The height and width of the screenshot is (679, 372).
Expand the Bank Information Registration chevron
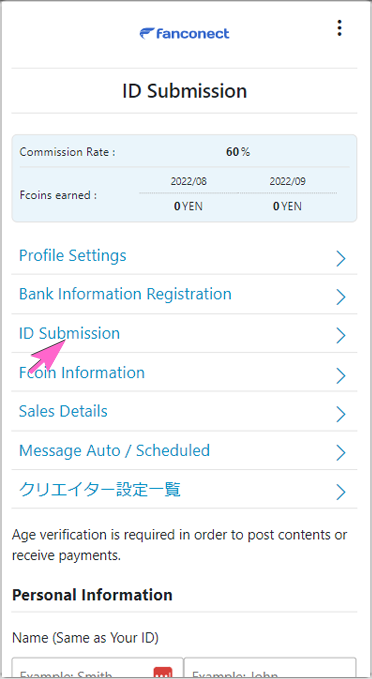(341, 297)
